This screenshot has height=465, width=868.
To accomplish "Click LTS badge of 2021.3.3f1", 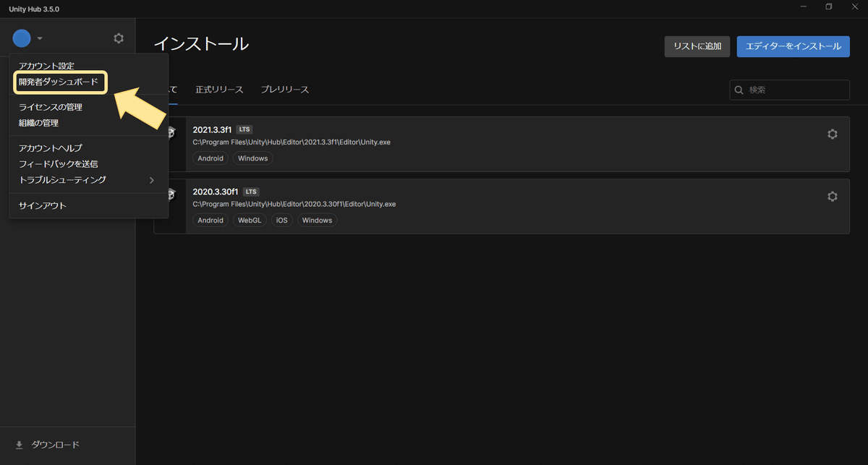I will (244, 129).
